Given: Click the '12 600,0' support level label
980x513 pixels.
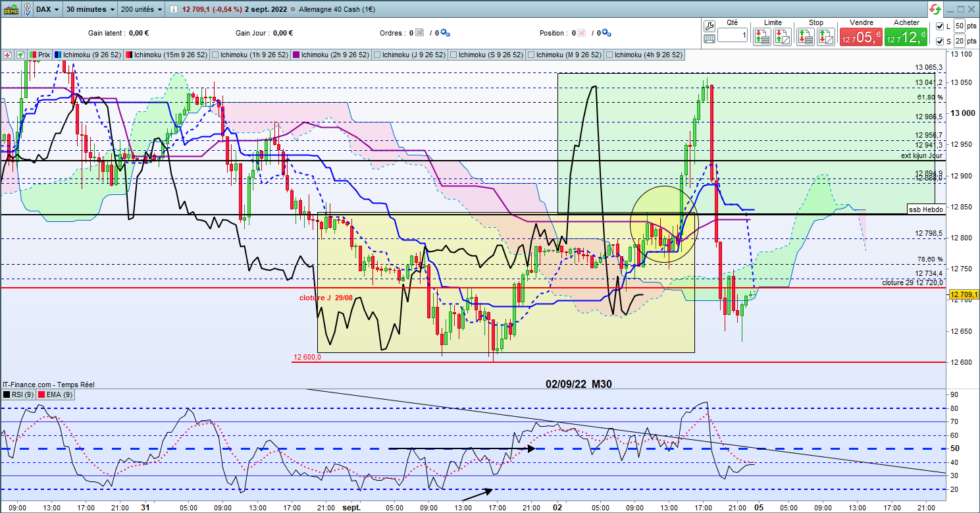Looking at the screenshot, I should (307, 358).
